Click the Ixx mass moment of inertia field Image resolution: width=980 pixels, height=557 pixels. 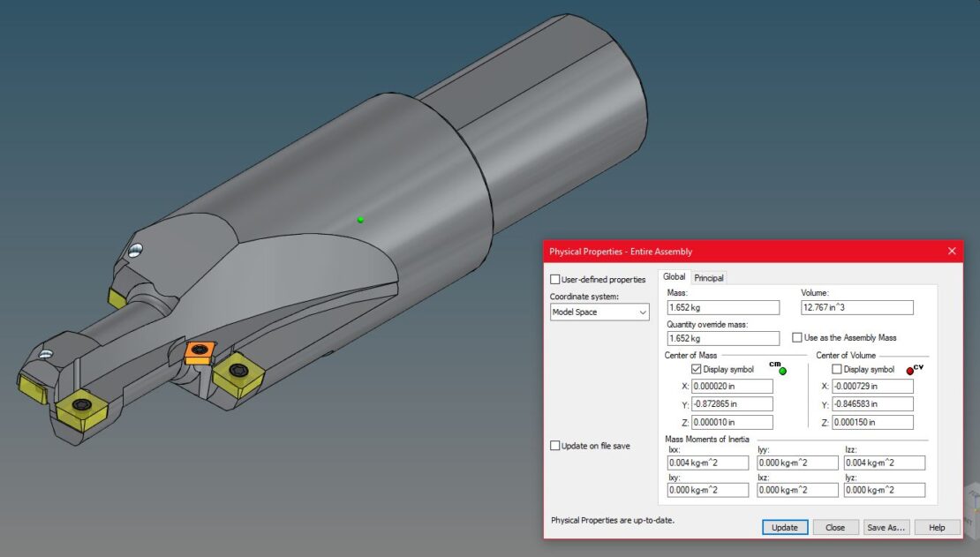tap(706, 462)
